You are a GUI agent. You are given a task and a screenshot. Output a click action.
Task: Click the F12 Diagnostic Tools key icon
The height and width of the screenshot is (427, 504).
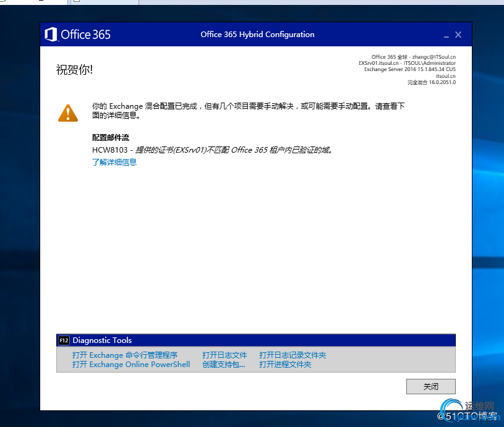point(64,340)
